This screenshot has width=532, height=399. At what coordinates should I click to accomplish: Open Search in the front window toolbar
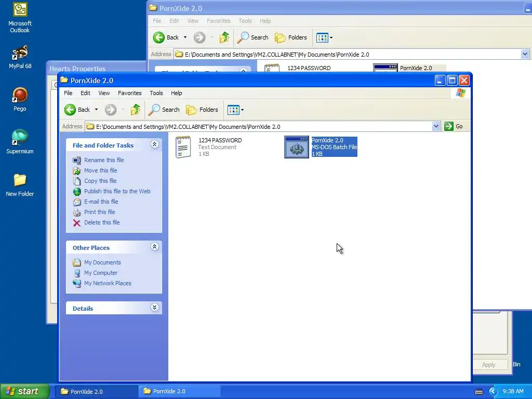pyautogui.click(x=164, y=110)
